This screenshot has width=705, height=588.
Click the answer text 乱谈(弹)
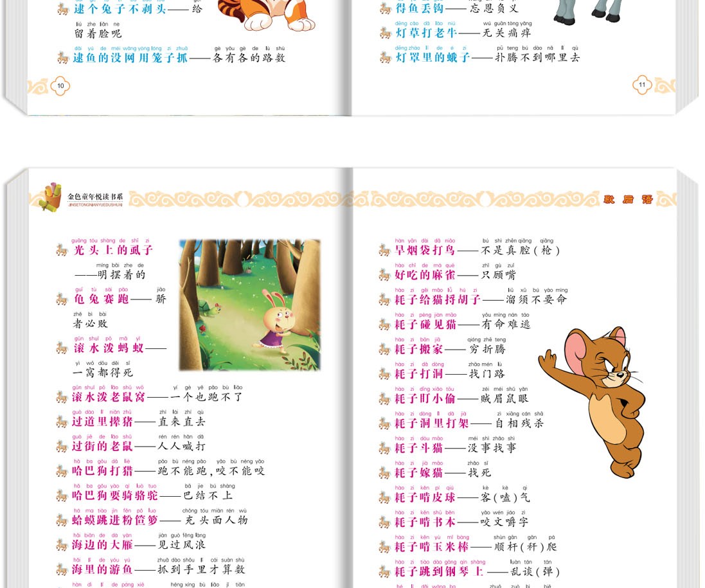(x=535, y=571)
